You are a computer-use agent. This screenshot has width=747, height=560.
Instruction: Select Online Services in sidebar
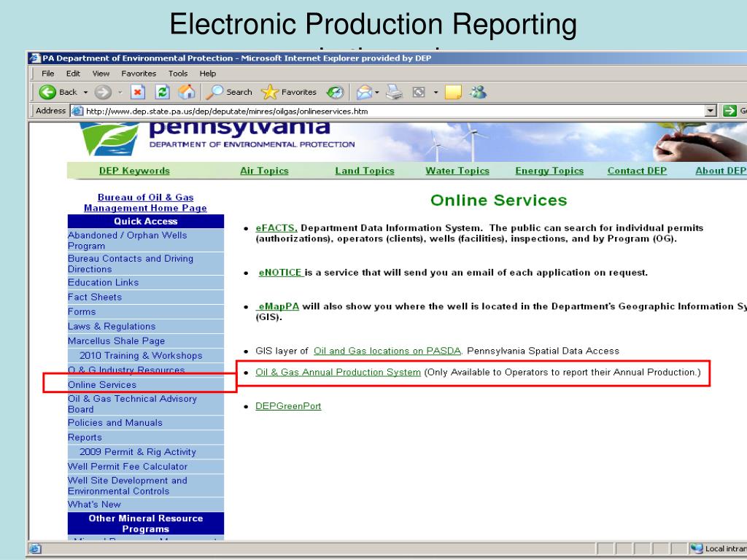tap(102, 384)
